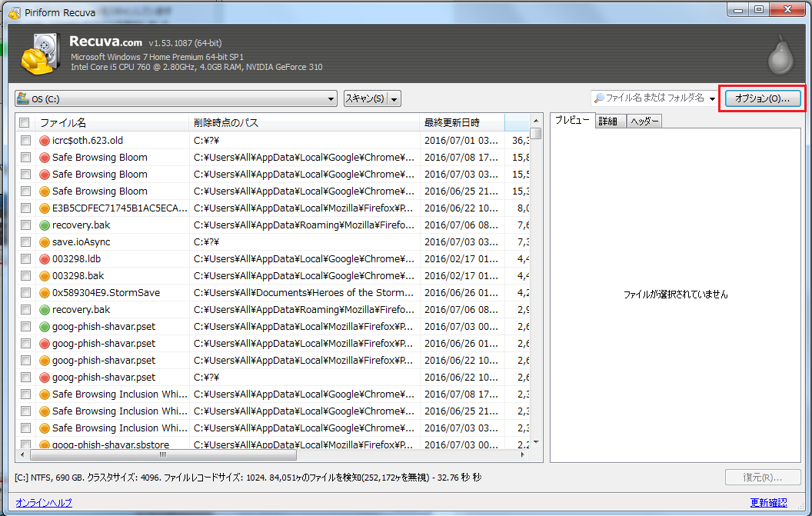Click inside the ファイル名 または フォルダ名 search field
This screenshot has width=812, height=516.
pyautogui.click(x=654, y=98)
